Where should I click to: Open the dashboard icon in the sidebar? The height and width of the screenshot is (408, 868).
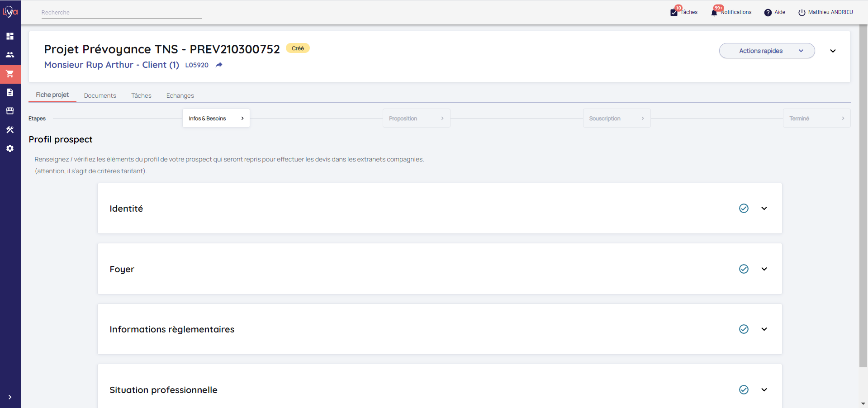point(10,36)
